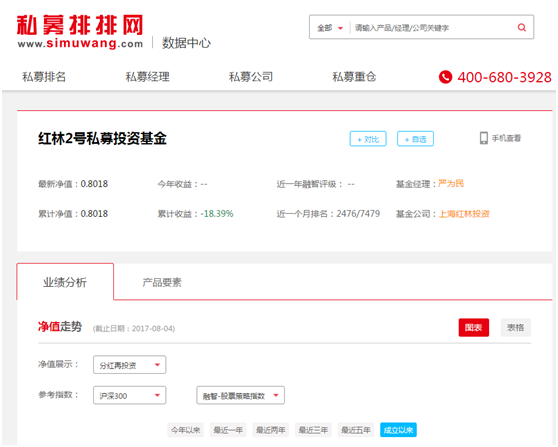558x447 pixels.
Task: Focus the product keyword search field
Action: click(x=432, y=28)
